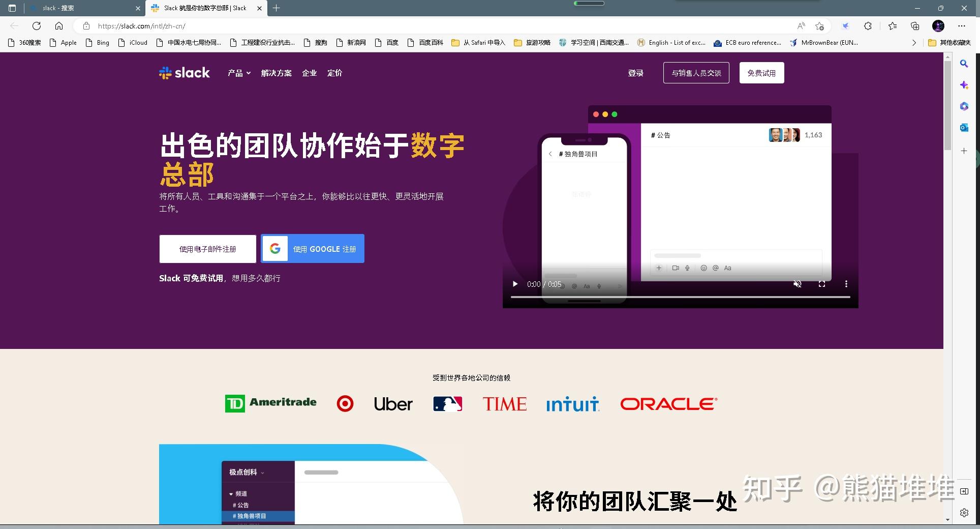Open the 其他收藏夹 bookmarks folder

949,43
